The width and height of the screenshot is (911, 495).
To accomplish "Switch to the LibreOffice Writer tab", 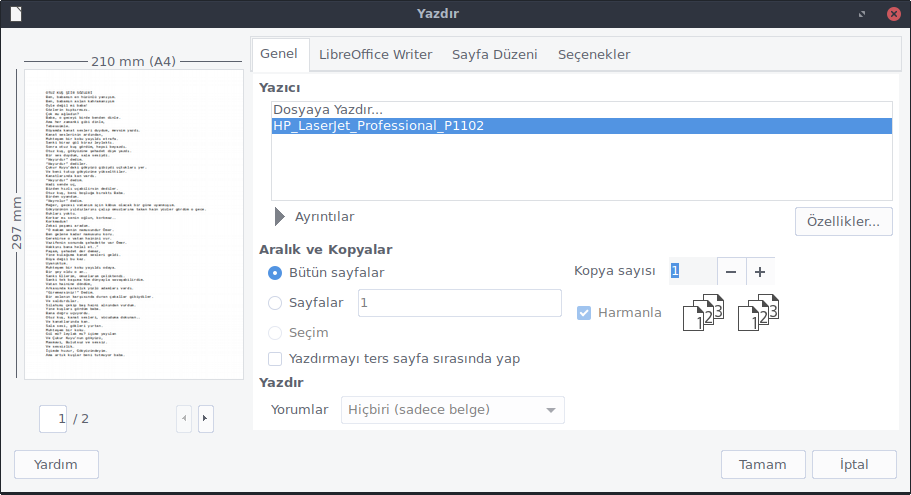I will click(x=375, y=54).
